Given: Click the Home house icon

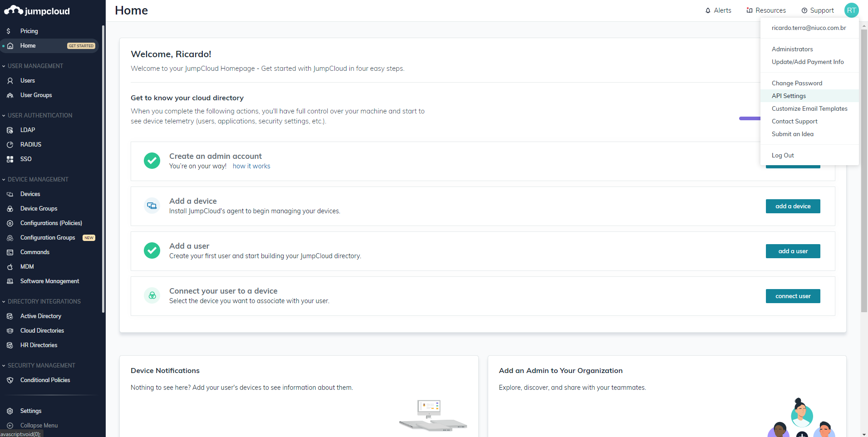Looking at the screenshot, I should [x=10, y=46].
